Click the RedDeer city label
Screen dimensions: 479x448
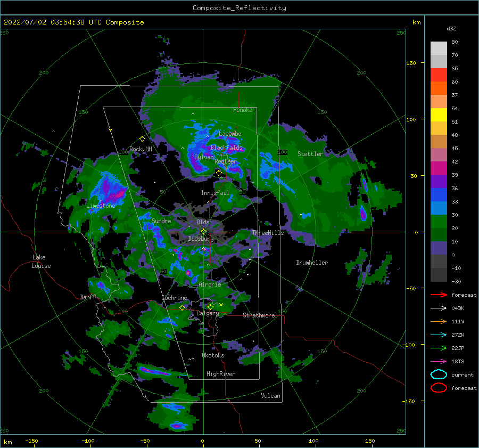[226, 161]
